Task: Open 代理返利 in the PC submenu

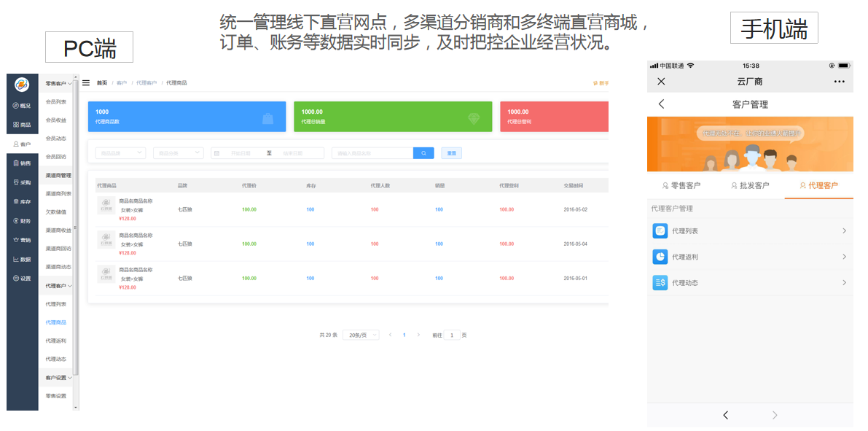Action: pyautogui.click(x=56, y=341)
